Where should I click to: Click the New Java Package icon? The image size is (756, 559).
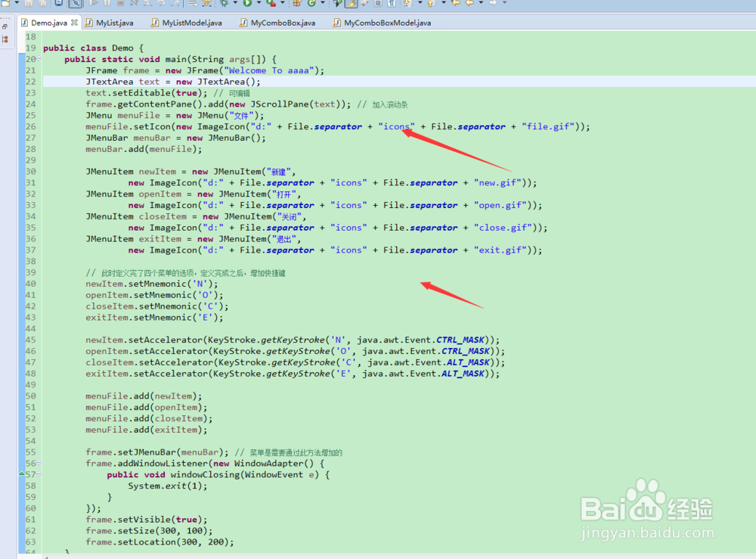coord(297,3)
